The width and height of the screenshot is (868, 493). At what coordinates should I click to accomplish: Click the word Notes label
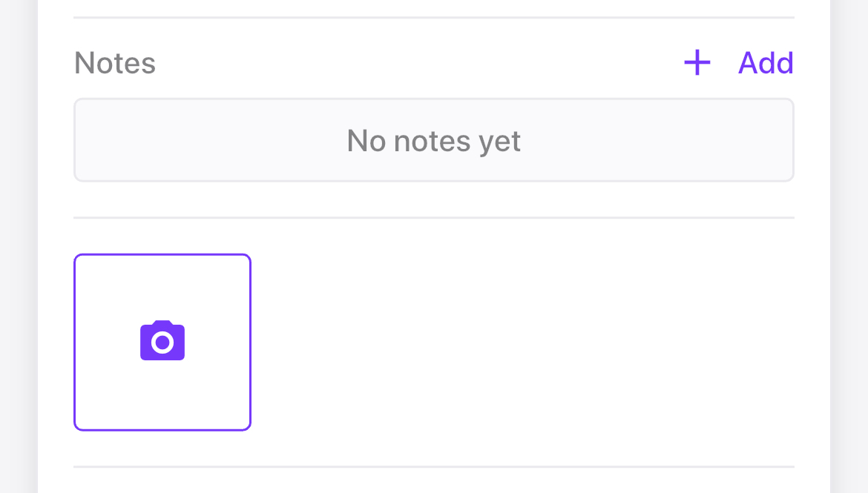(x=114, y=63)
